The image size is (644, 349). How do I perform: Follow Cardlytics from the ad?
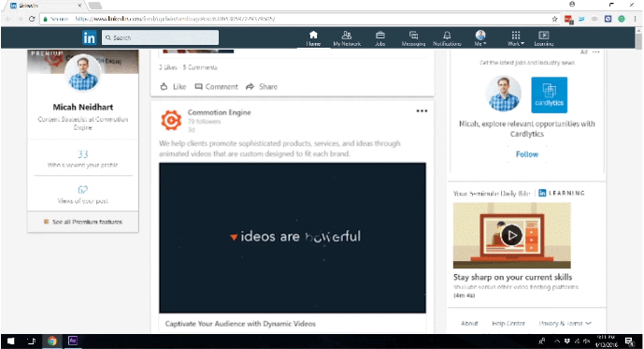[x=527, y=154]
